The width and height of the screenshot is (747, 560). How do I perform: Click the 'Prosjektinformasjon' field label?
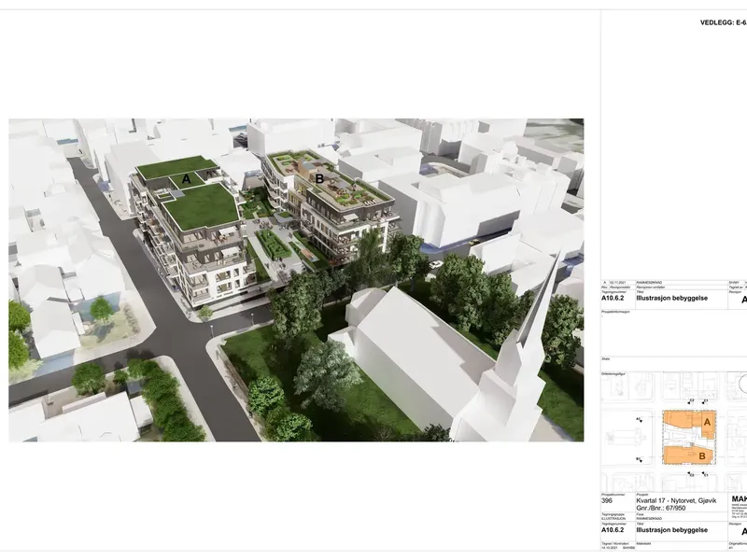pos(615,312)
